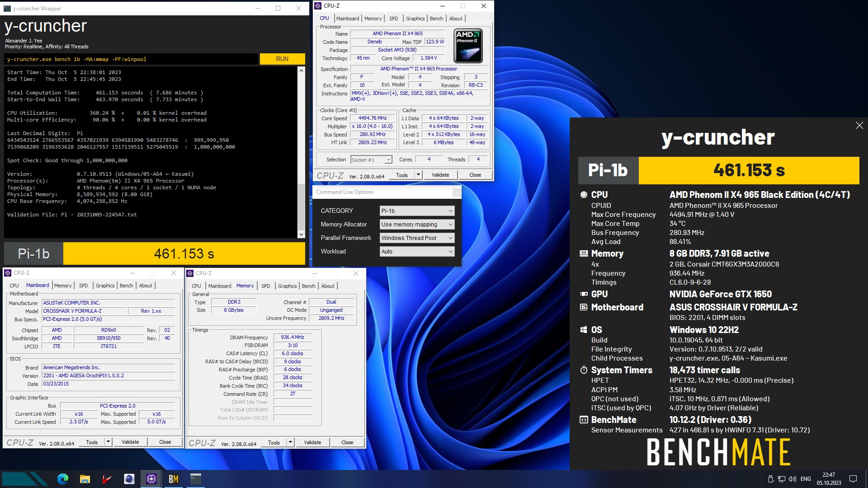Click Close in top CPU-Z window
The image size is (868, 488).
pyautogui.click(x=475, y=175)
